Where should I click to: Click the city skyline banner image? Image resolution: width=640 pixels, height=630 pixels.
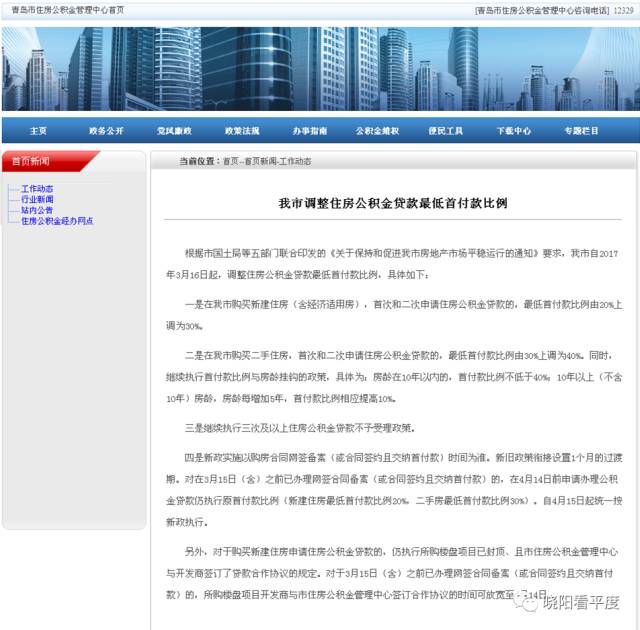tap(320, 69)
